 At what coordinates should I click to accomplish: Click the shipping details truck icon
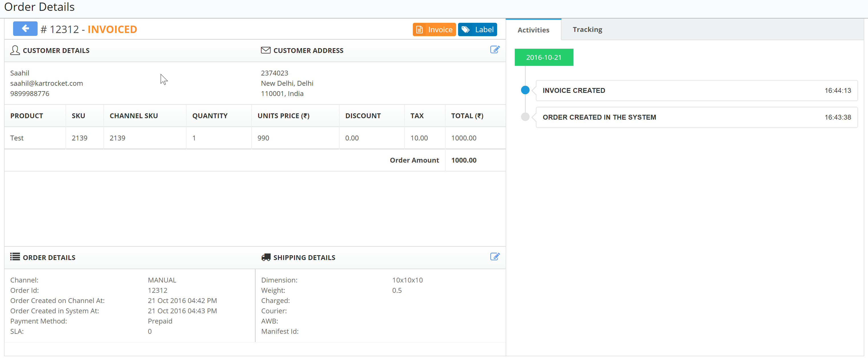(x=265, y=257)
